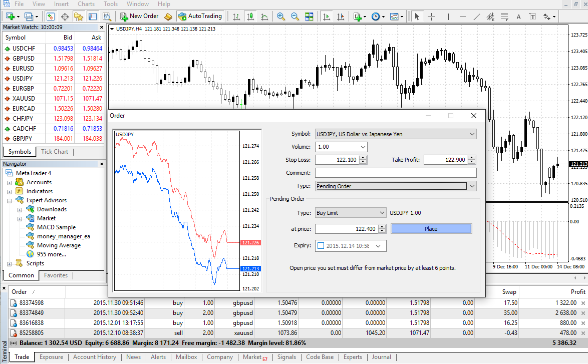Viewport: 588px width, 364px height.
Task: Increase Stop Loss with up arrow
Action: [x=363, y=158]
